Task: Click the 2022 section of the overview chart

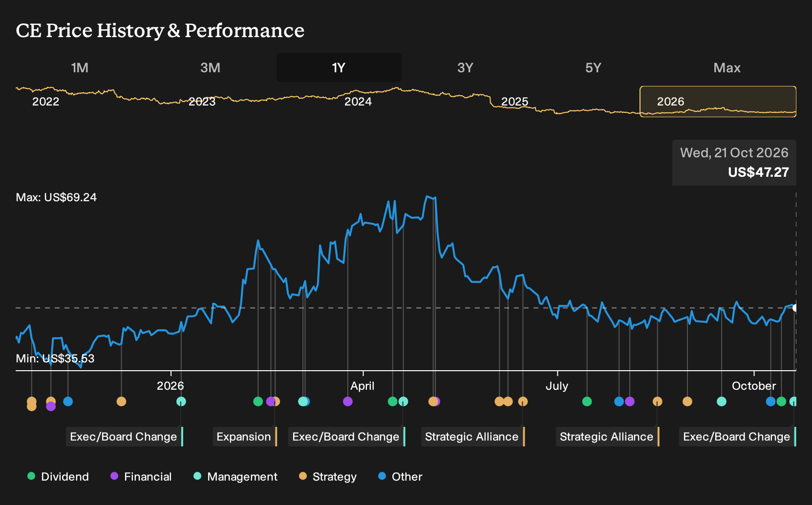Action: (46, 102)
